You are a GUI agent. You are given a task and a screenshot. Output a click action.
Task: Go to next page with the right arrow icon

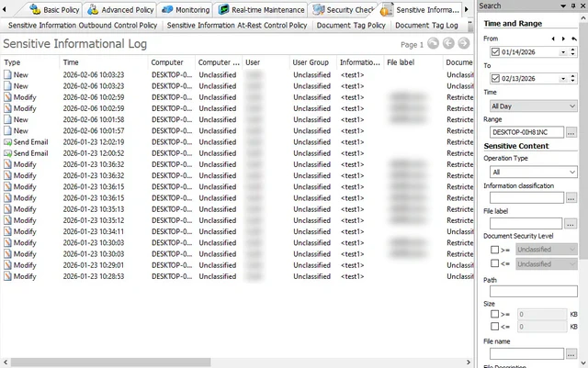click(464, 44)
